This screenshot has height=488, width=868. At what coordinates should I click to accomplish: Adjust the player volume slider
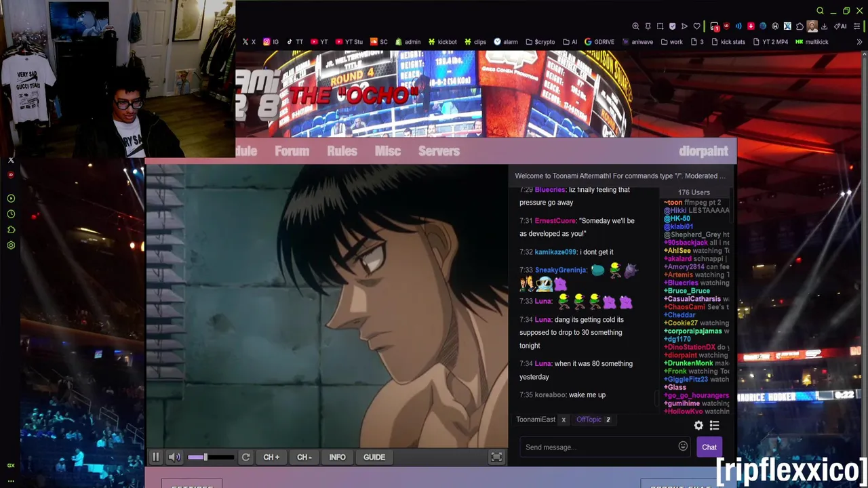[x=211, y=457]
